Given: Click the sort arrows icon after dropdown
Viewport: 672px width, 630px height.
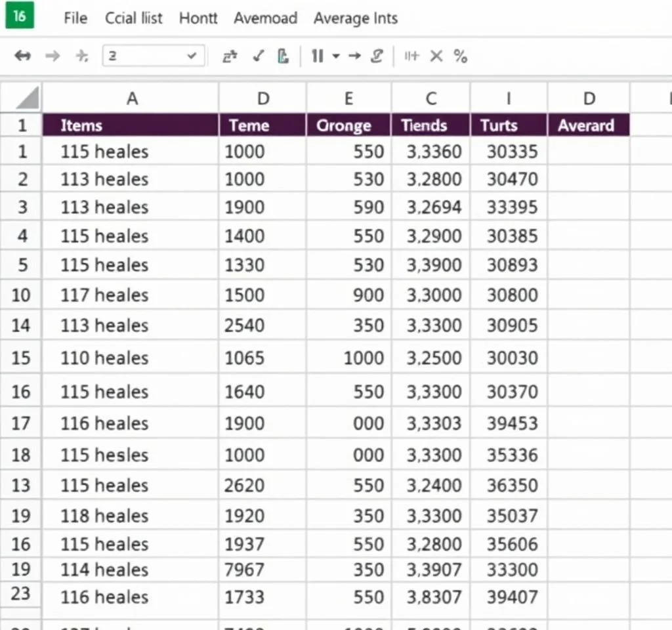Looking at the screenshot, I should point(230,56).
